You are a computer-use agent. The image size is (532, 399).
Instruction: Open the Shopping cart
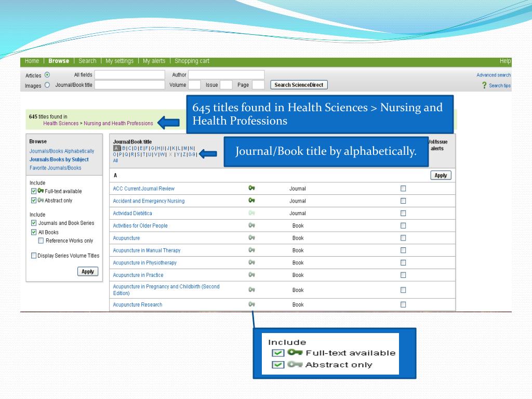pos(192,61)
